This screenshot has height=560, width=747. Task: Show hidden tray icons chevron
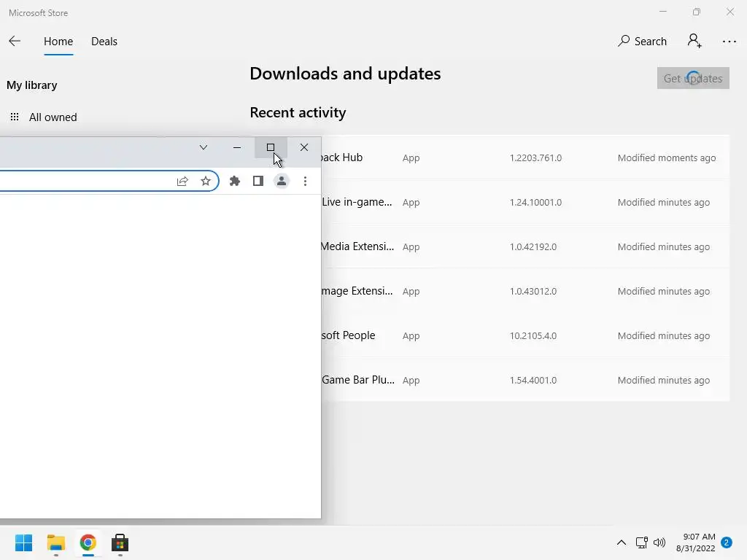(622, 542)
